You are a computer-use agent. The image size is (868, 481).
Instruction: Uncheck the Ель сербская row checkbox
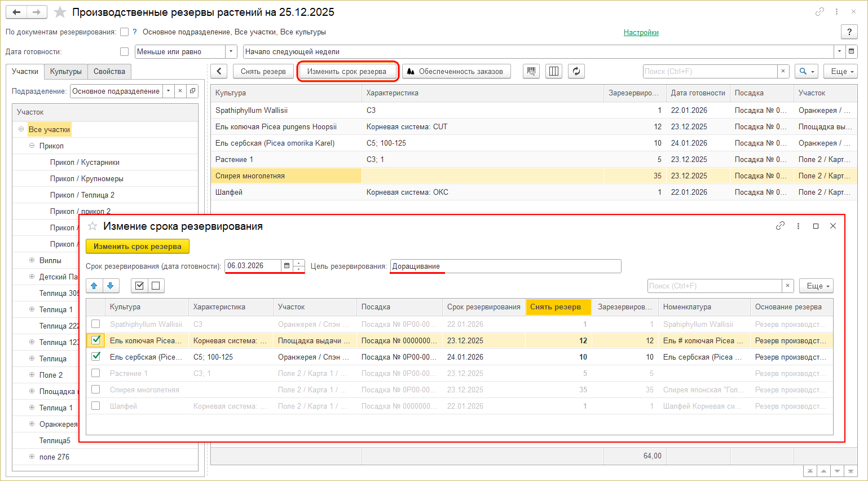[x=96, y=357]
